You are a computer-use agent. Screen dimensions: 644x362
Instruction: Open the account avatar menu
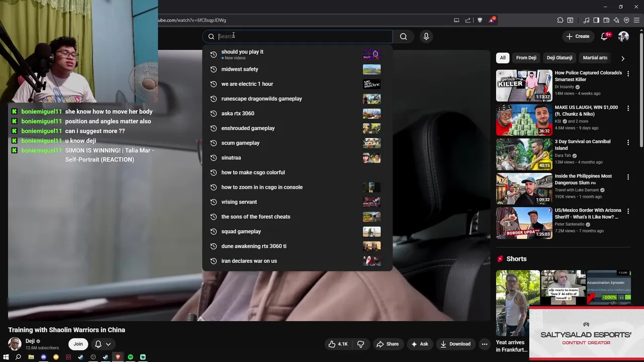(623, 36)
